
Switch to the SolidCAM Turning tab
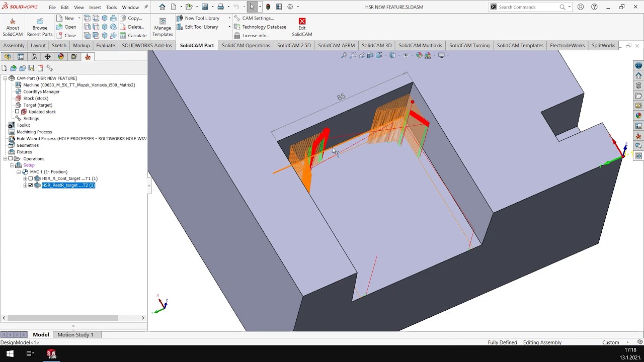coord(469,45)
